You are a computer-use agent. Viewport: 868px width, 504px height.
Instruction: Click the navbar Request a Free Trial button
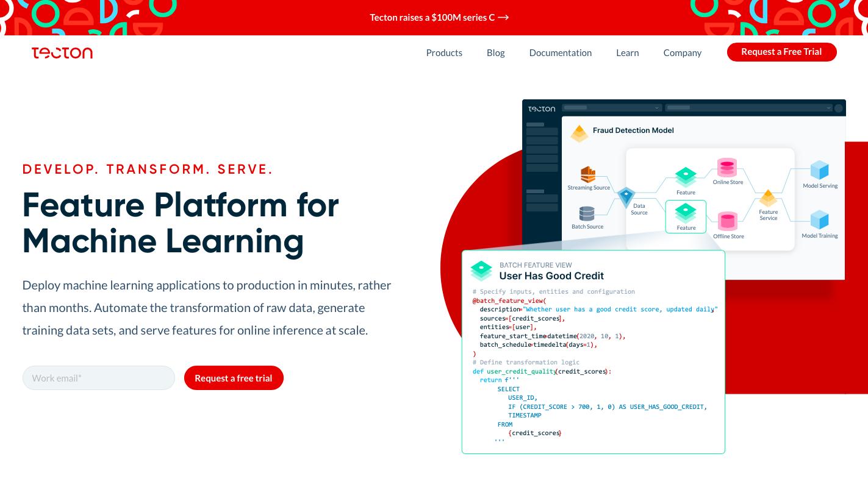[781, 52]
